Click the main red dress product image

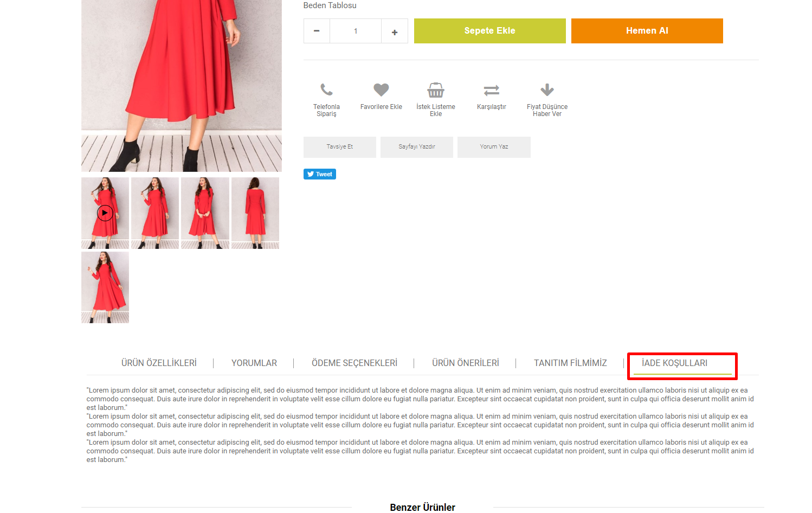pos(182,86)
